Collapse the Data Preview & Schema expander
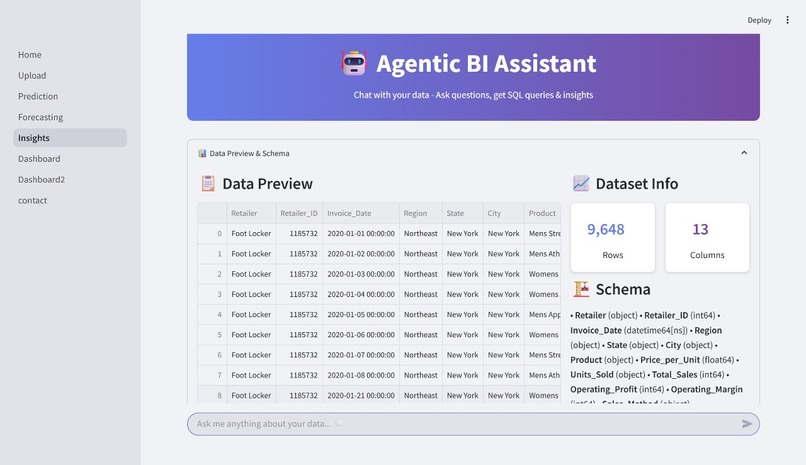This screenshot has width=806, height=465. pyautogui.click(x=744, y=153)
